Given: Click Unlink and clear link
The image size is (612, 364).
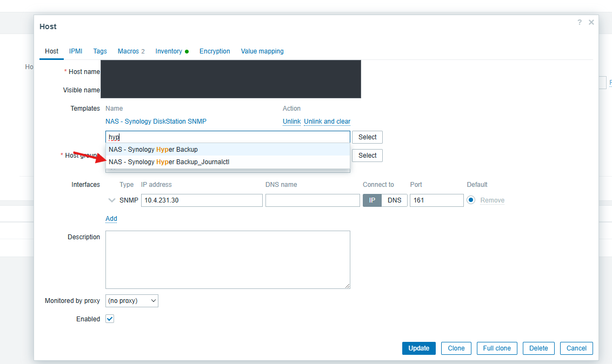Looking at the screenshot, I should tap(327, 121).
